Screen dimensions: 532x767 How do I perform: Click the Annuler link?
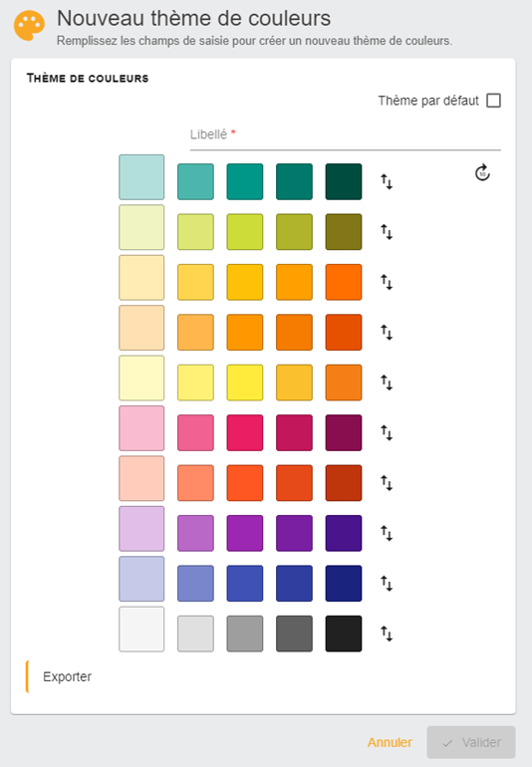coord(390,742)
